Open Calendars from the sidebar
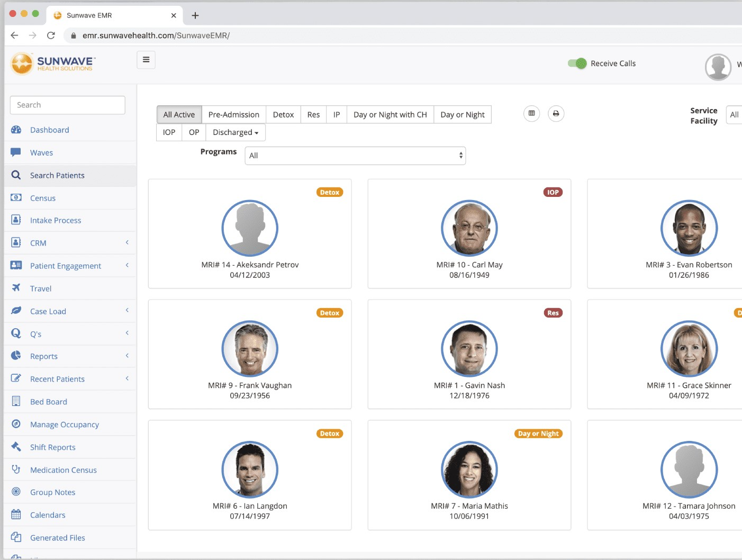742x560 pixels. (48, 514)
